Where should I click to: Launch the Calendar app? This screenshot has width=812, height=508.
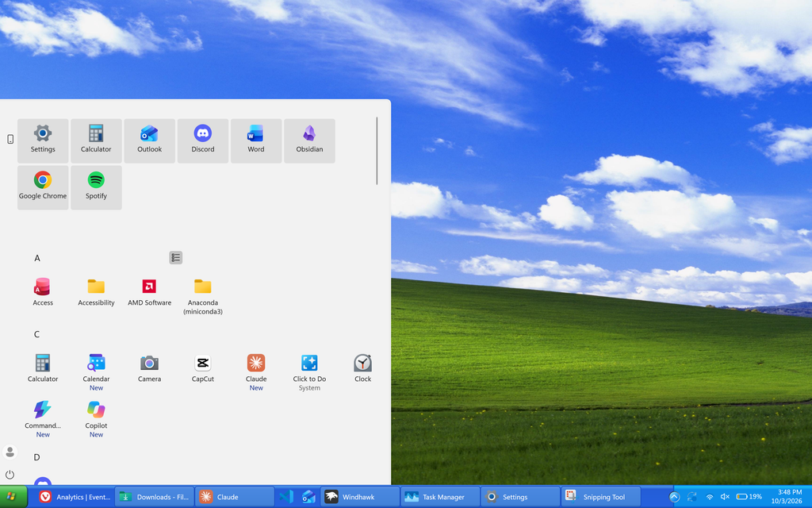pyautogui.click(x=96, y=372)
